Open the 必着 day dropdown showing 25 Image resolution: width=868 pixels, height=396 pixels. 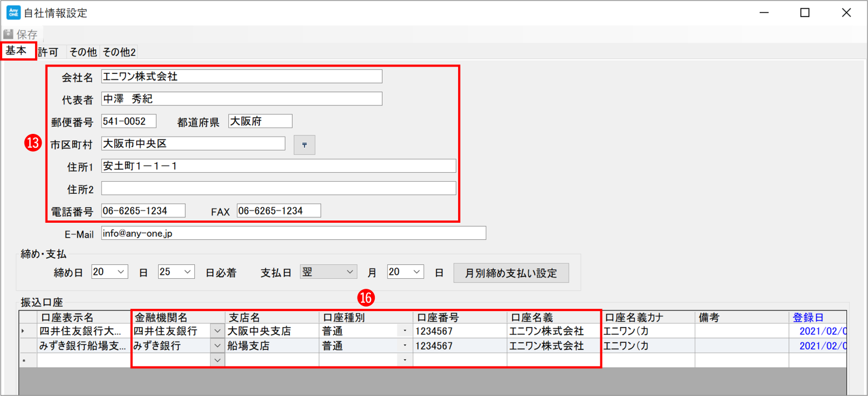pos(188,272)
